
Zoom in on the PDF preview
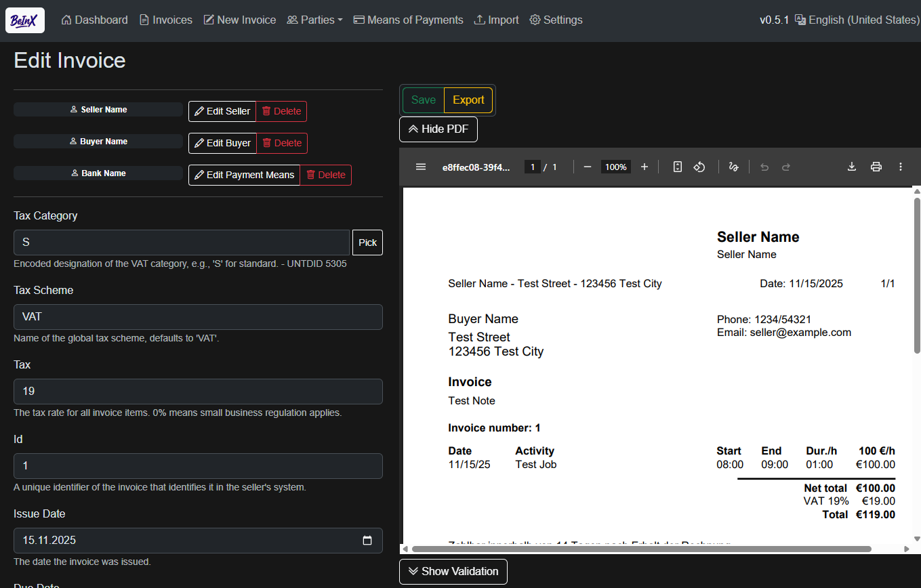[x=644, y=167]
